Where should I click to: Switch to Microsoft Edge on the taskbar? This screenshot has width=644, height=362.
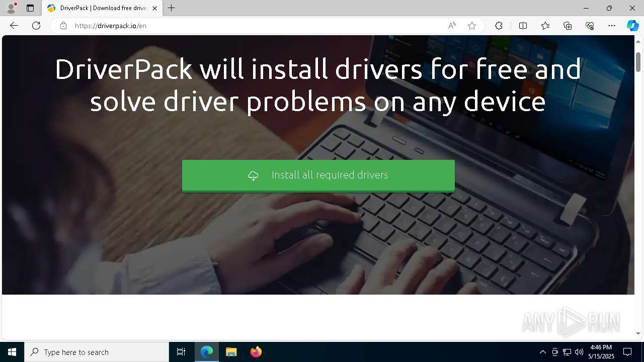click(x=207, y=352)
